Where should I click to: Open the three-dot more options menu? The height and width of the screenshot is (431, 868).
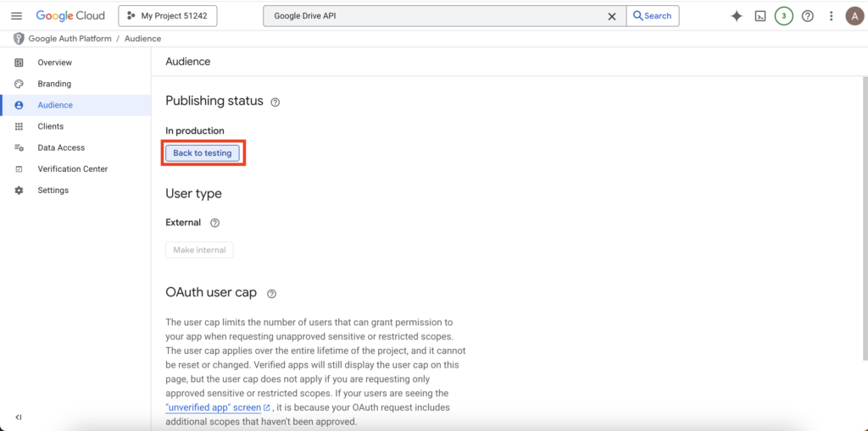tap(832, 16)
